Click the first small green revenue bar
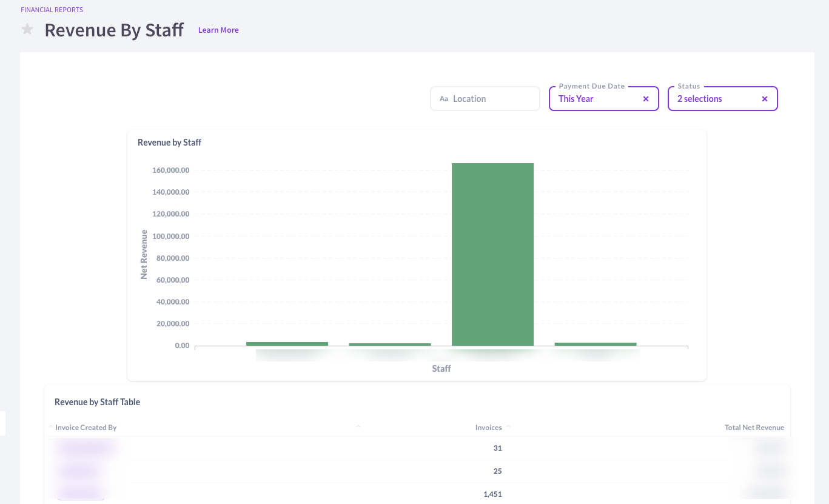Image resolution: width=829 pixels, height=504 pixels. tap(287, 344)
